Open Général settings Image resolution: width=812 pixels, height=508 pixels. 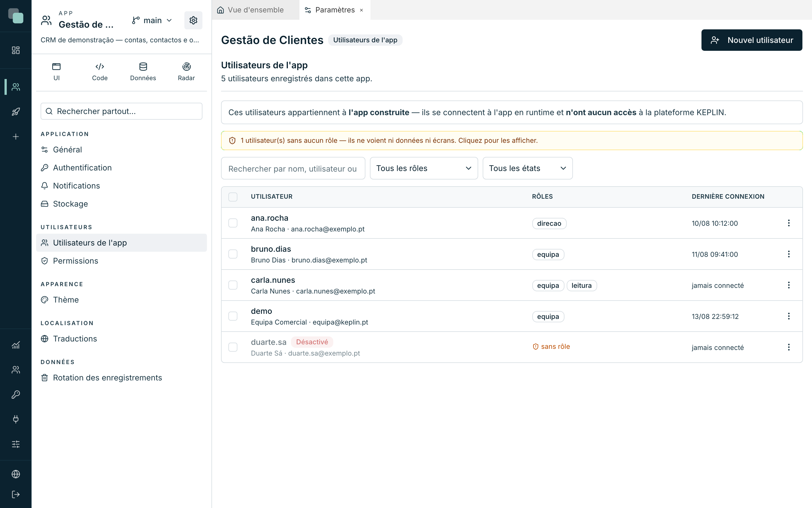coord(122,150)
